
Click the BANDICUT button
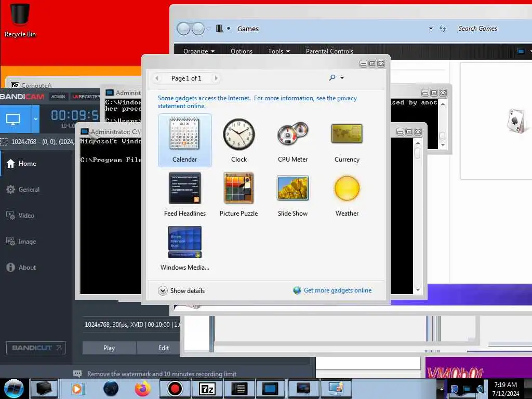tap(36, 348)
